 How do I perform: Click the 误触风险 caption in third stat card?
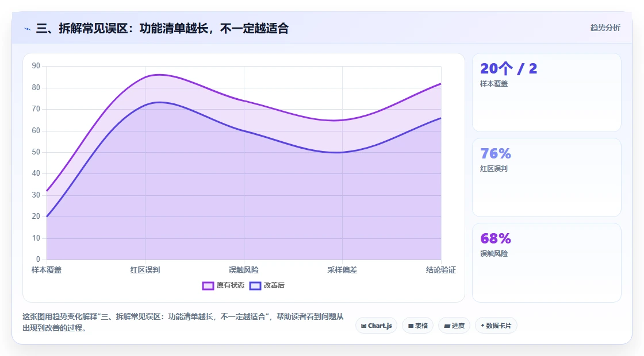coord(494,253)
